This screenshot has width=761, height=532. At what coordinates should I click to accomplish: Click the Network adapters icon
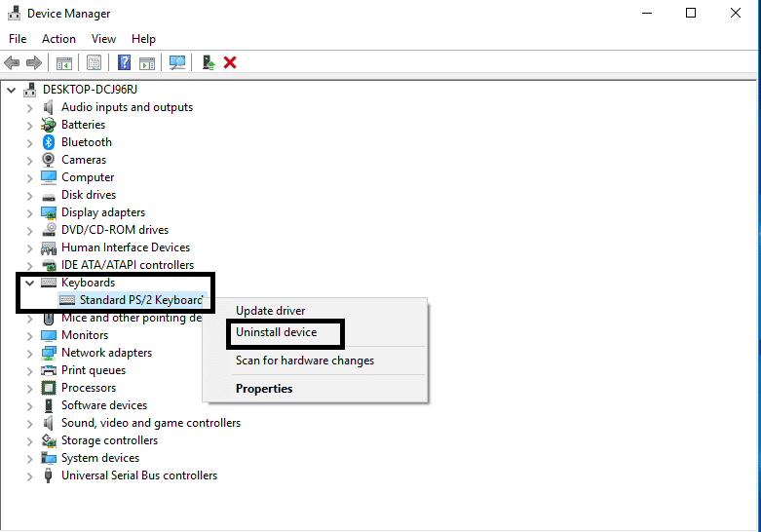[x=49, y=353]
